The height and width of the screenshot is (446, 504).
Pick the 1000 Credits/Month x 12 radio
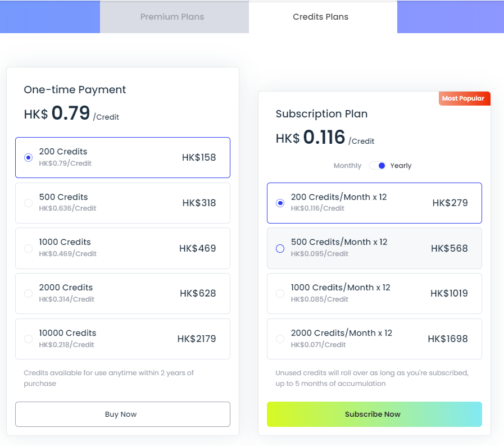[280, 293]
